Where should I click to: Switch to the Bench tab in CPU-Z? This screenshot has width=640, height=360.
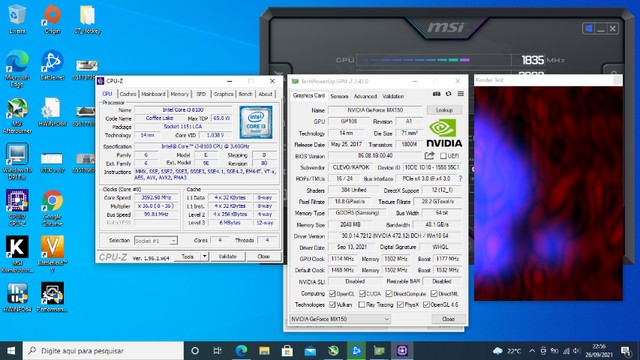click(x=245, y=94)
